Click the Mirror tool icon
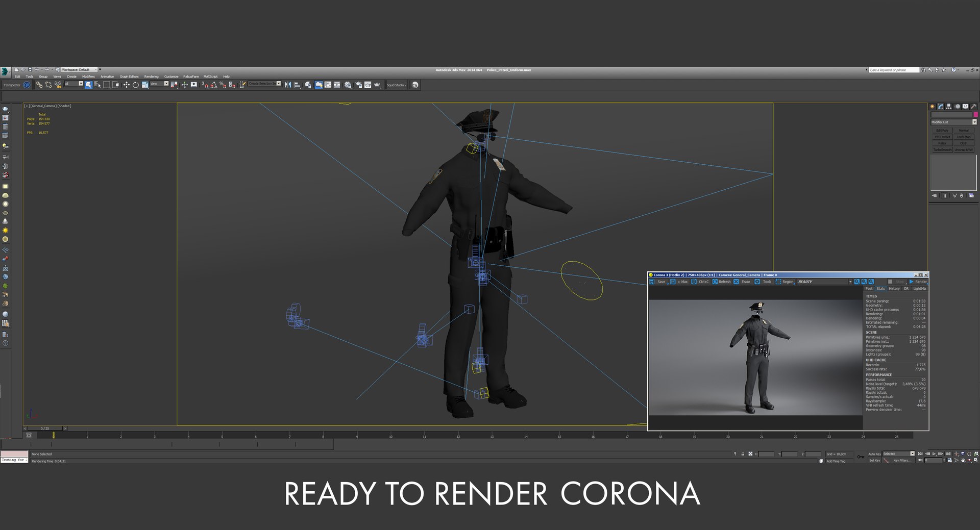980x530 pixels. [288, 85]
